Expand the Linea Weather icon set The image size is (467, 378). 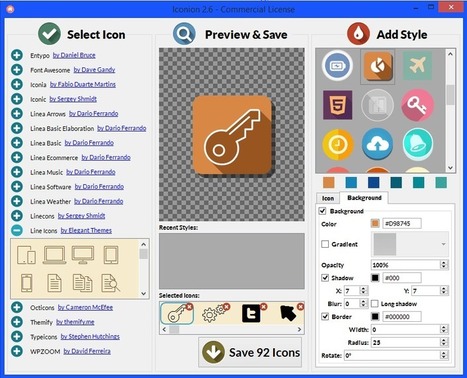17,201
